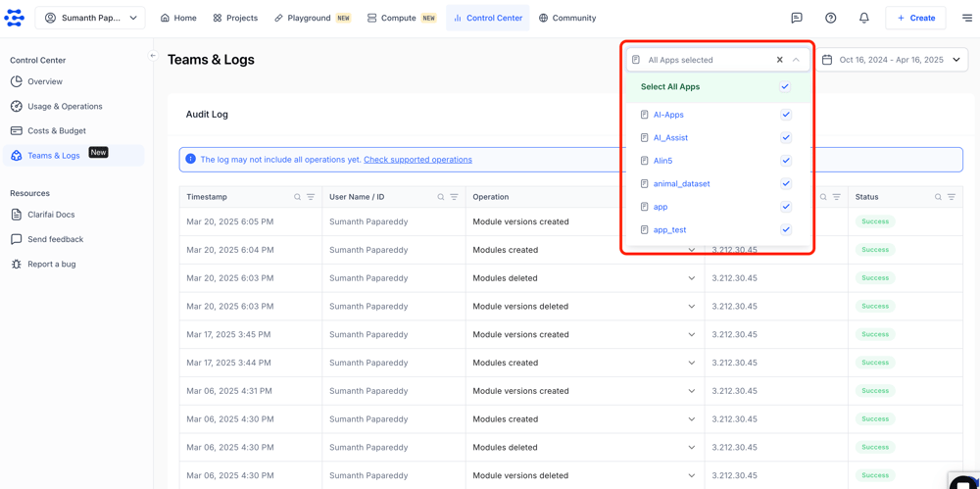The image size is (980, 489).
Task: Uncheck the animal_dataset app checkbox
Action: coord(785,183)
